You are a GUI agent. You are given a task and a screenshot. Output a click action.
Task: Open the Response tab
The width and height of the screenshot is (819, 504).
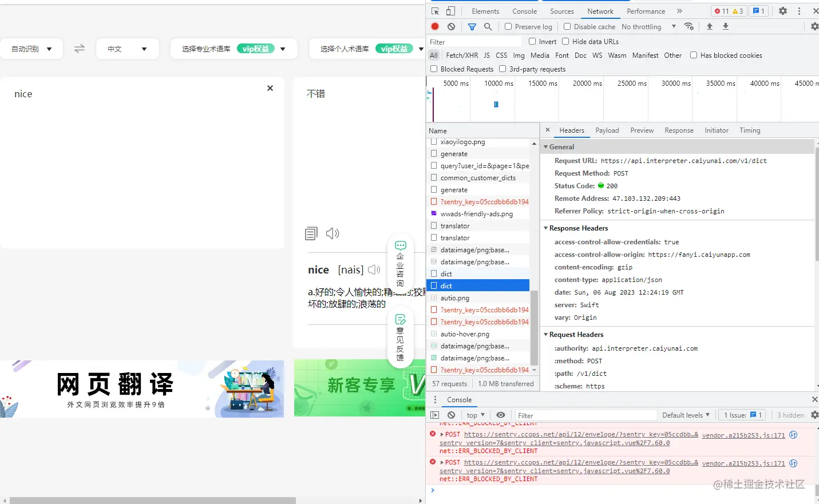[x=679, y=130]
